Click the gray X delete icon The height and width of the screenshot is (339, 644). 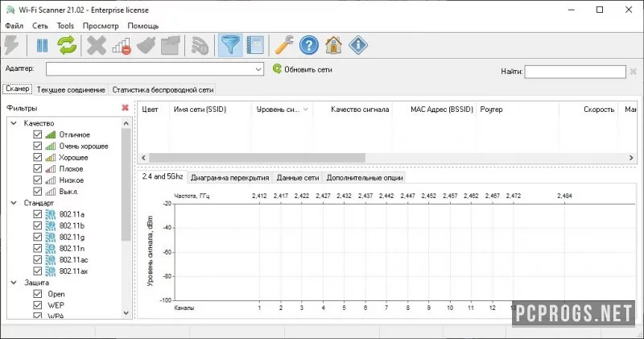[97, 45]
